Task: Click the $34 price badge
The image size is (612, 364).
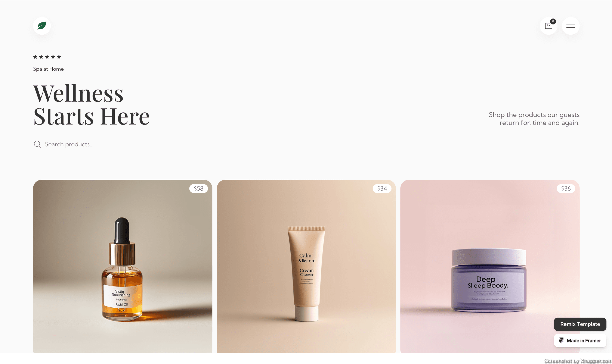Action: tap(382, 188)
